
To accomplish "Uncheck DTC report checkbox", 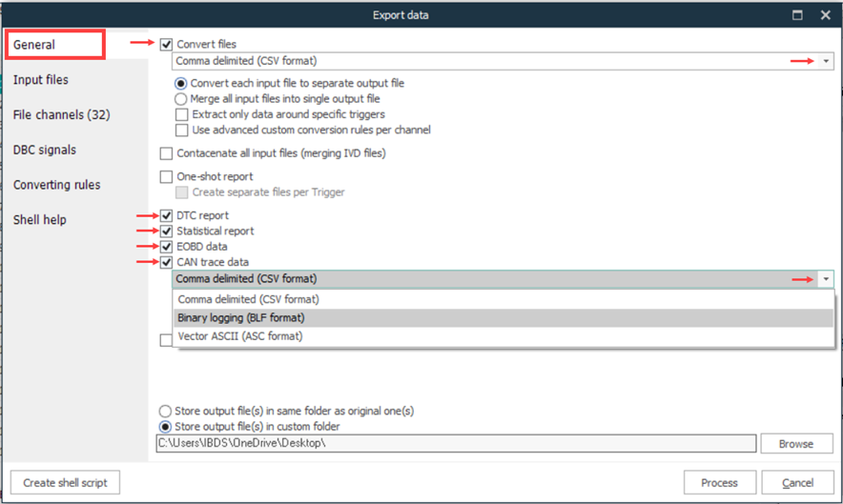I will coord(166,215).
